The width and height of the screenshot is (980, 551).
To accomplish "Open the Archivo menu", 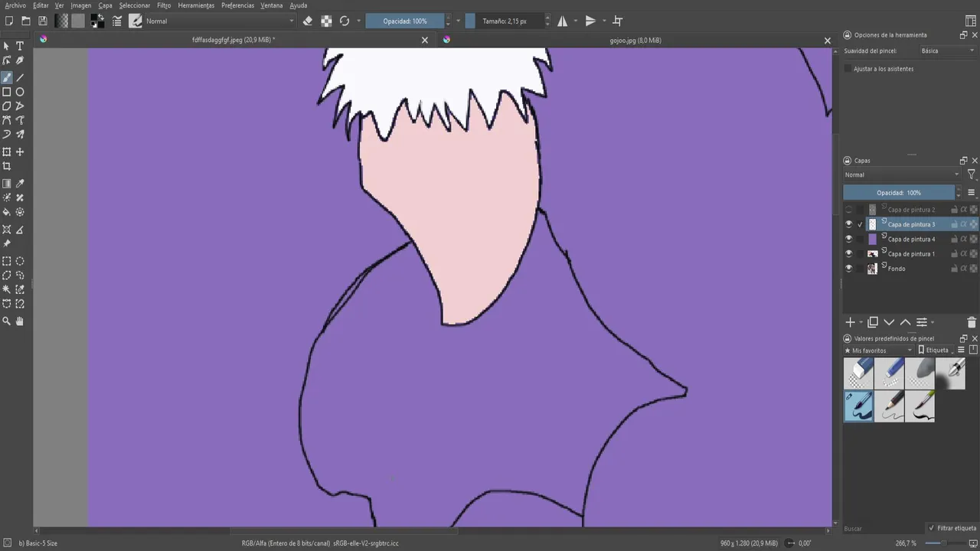I will (x=15, y=5).
